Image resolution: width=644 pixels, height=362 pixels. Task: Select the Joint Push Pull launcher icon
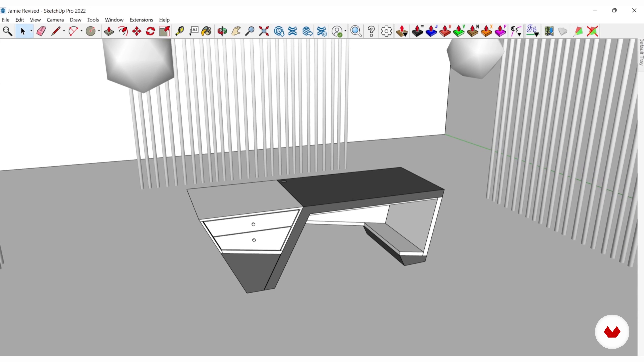pos(402,31)
